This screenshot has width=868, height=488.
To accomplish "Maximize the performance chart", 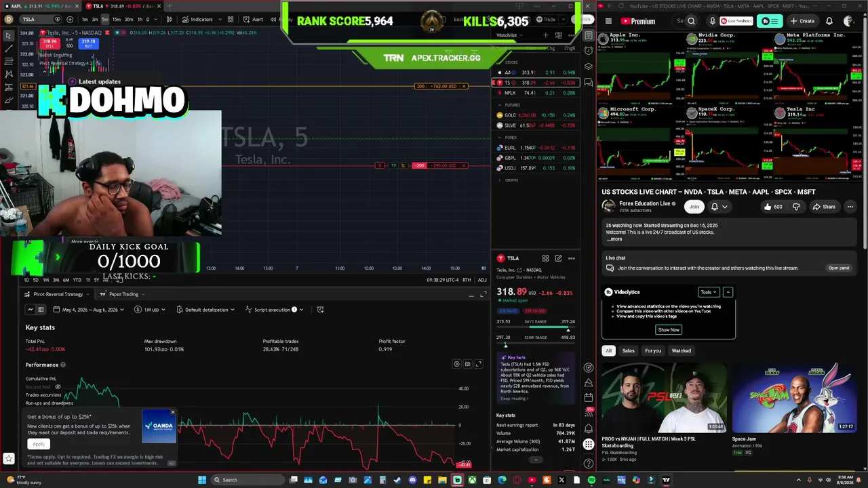I will (478, 364).
